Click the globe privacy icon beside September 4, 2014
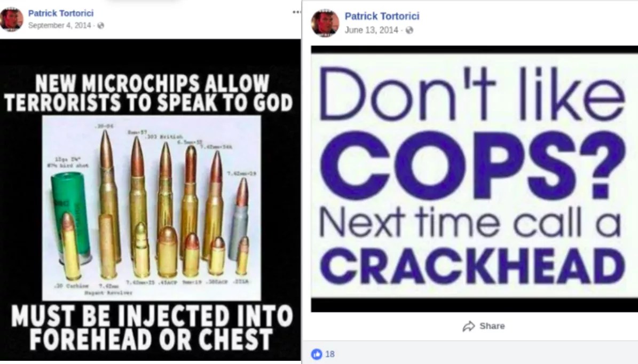 click(x=100, y=26)
